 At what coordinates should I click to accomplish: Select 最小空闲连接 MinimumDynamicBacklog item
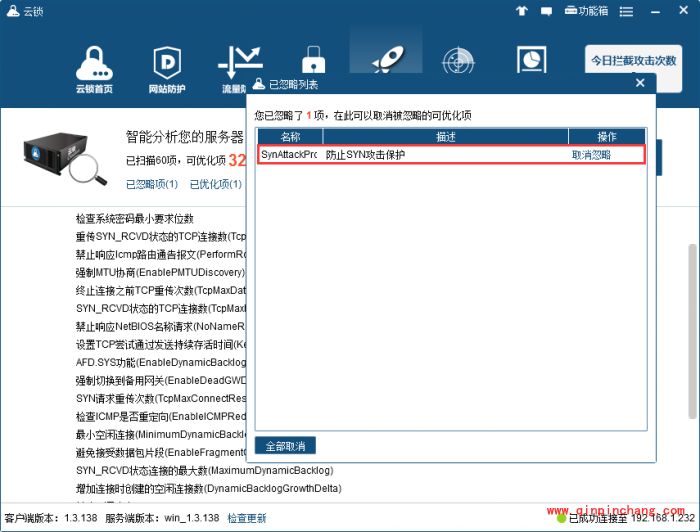pyautogui.click(x=161, y=434)
